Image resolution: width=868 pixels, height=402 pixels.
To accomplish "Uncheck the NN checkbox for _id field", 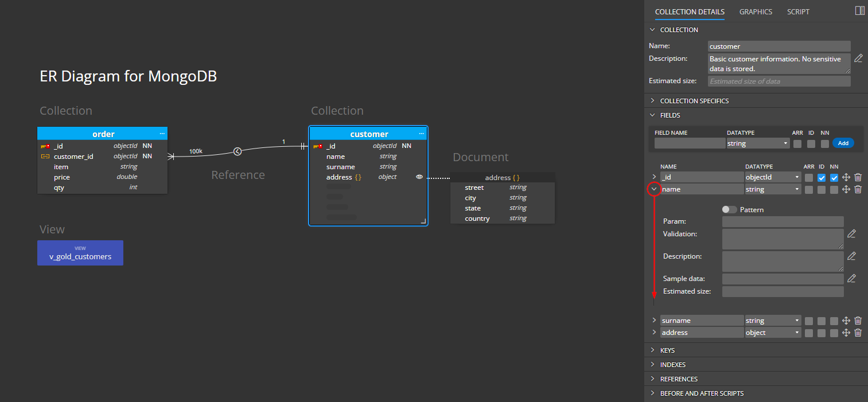I will (x=834, y=177).
